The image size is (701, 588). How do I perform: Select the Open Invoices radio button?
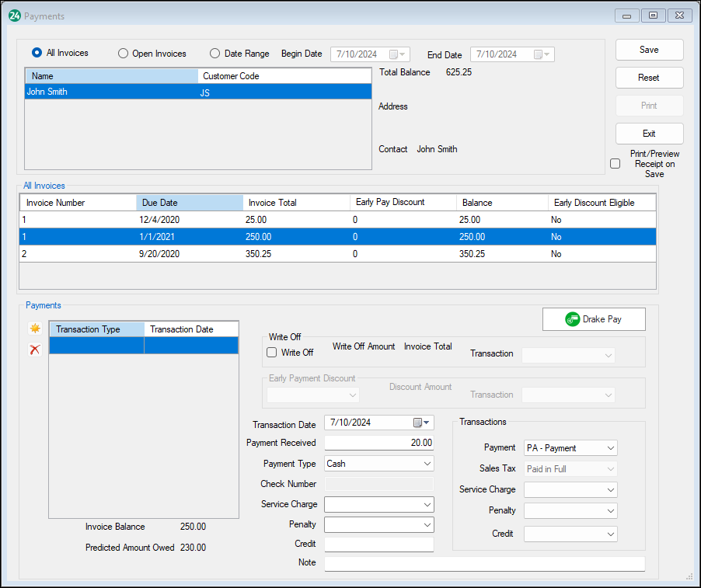pos(123,53)
